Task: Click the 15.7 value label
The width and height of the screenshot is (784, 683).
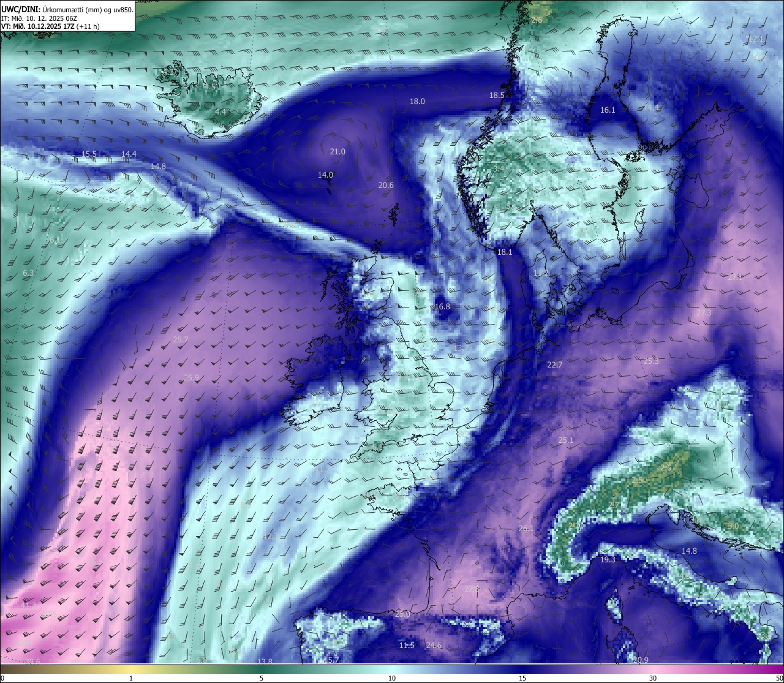Action: [331, 660]
